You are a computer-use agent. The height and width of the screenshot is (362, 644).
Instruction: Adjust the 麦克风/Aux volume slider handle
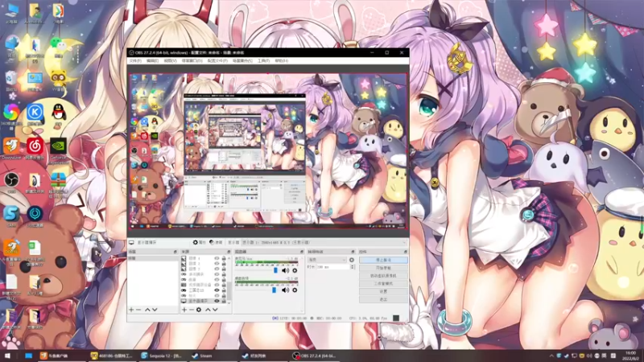coord(275,270)
